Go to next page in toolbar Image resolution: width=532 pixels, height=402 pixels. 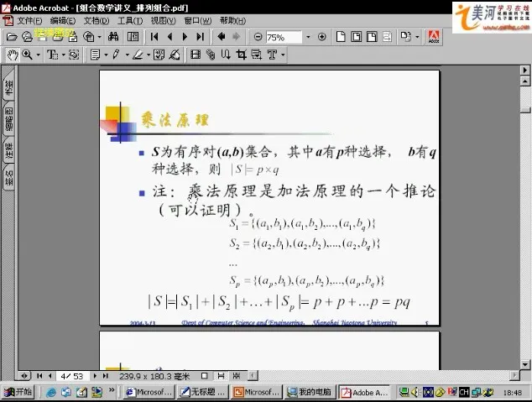click(x=185, y=36)
